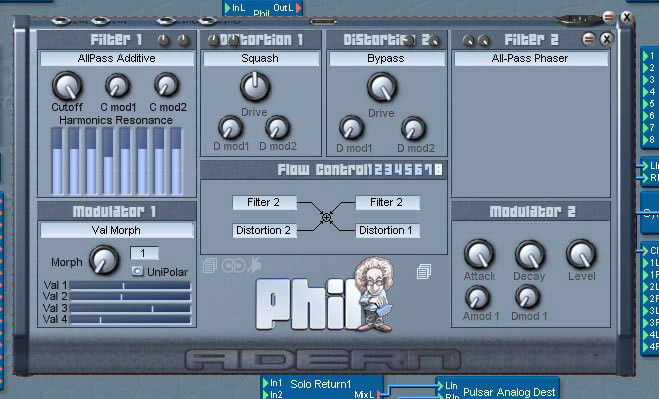This screenshot has height=399, width=659.
Task: Click the Distortion 2 D mod2 knob
Action: [x=414, y=129]
